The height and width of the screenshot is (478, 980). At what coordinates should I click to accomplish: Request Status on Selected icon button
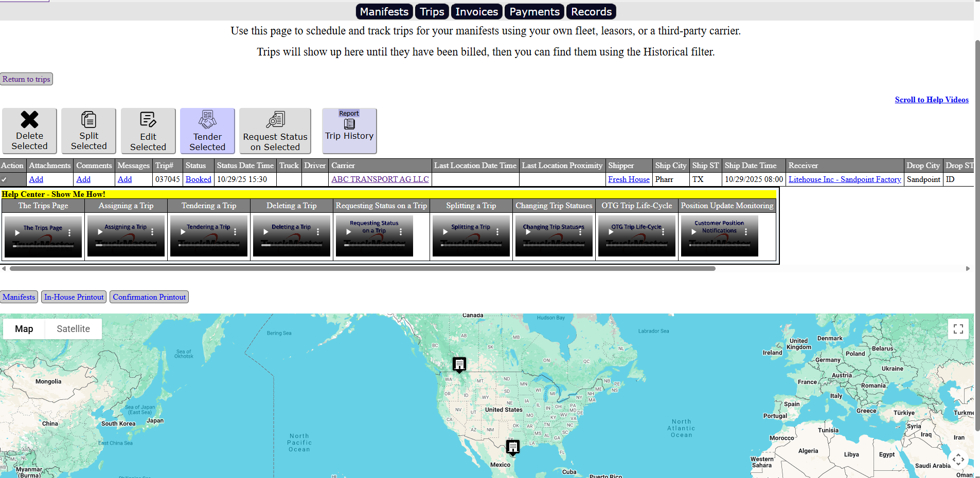coord(275,120)
